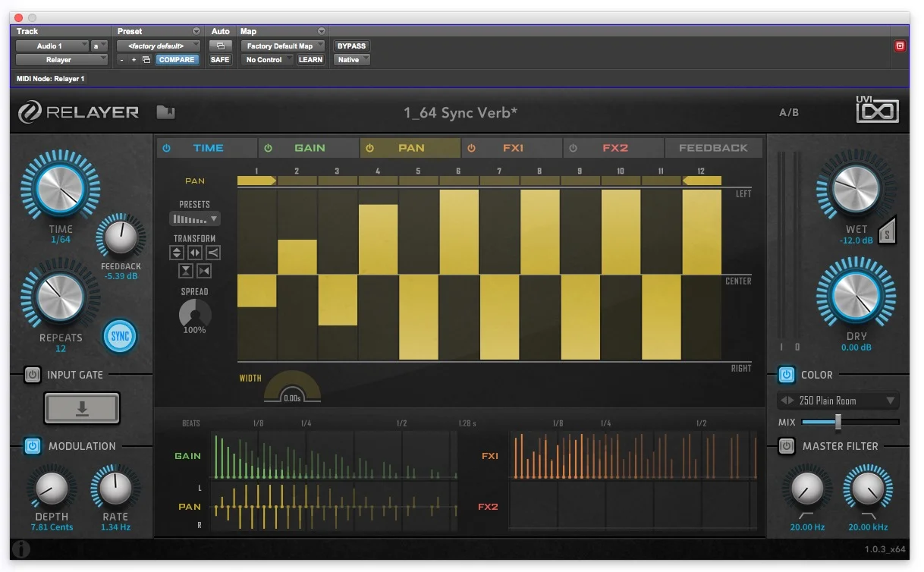Image resolution: width=924 pixels, height=572 pixels.
Task: Click the Input Gate capture arrow button
Action: click(x=81, y=407)
